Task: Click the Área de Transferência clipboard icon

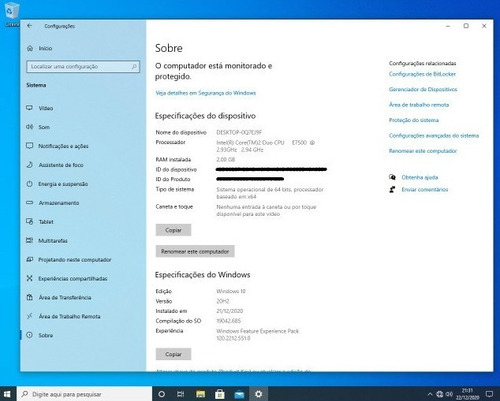Action: tap(30, 297)
